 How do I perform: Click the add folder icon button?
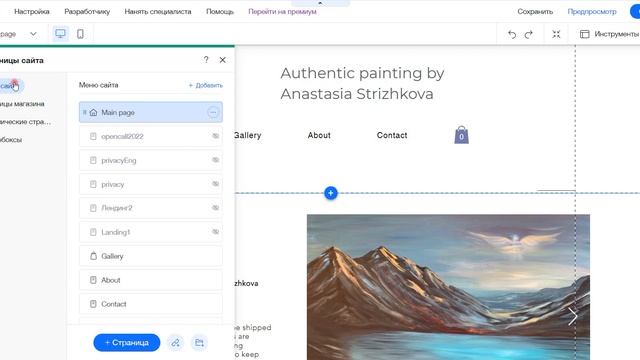(x=199, y=342)
